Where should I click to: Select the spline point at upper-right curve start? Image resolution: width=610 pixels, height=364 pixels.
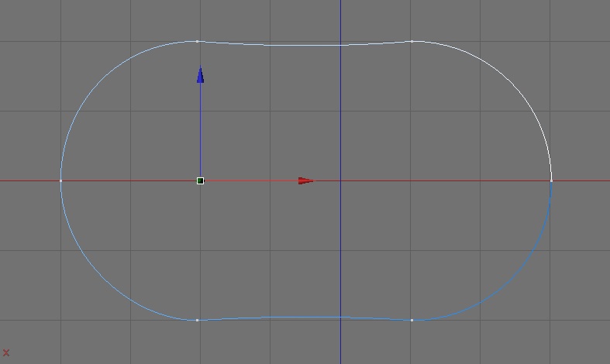412,41
